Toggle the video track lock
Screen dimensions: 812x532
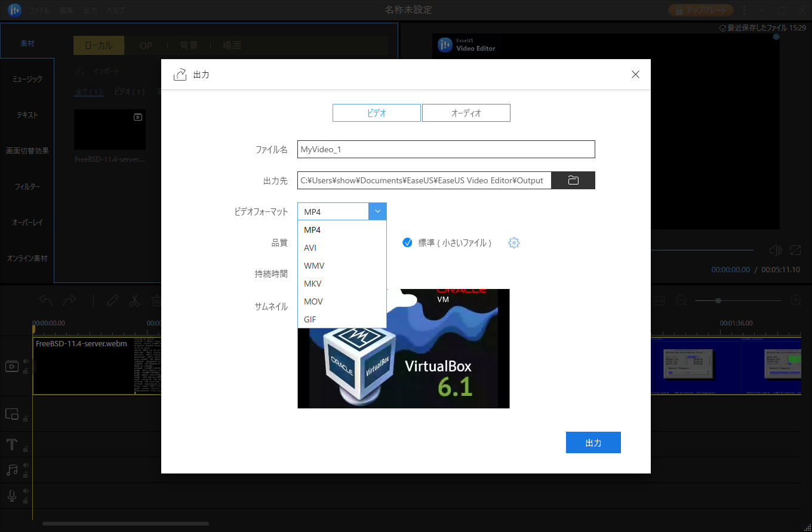pos(26,371)
